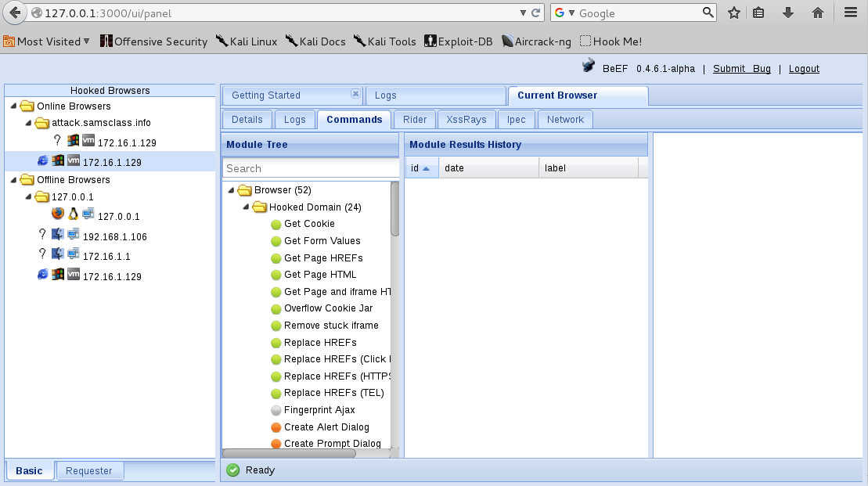
Task: Open the Most Visited bookmarks dropdown
Action: pyautogui.click(x=46, y=41)
